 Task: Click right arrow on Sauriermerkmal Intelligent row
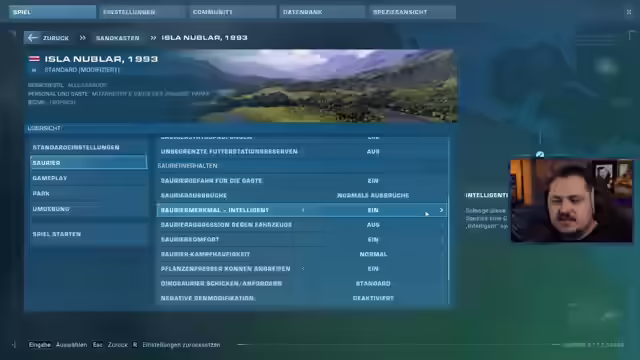pos(441,210)
